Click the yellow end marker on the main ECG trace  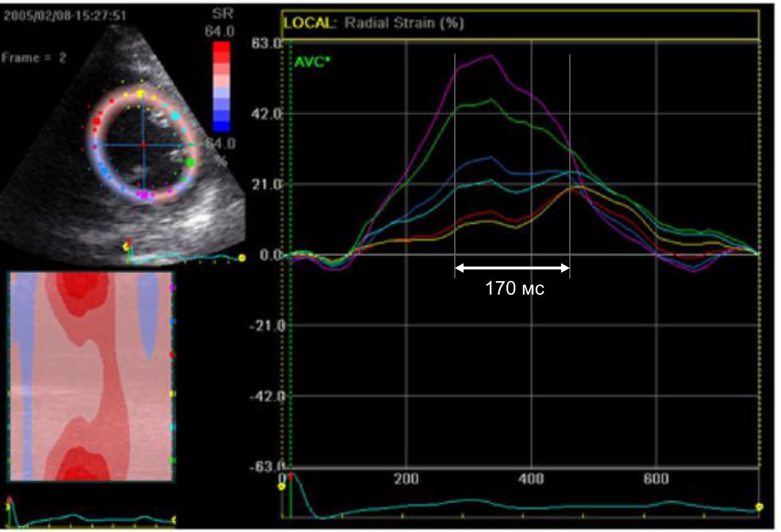(x=759, y=506)
